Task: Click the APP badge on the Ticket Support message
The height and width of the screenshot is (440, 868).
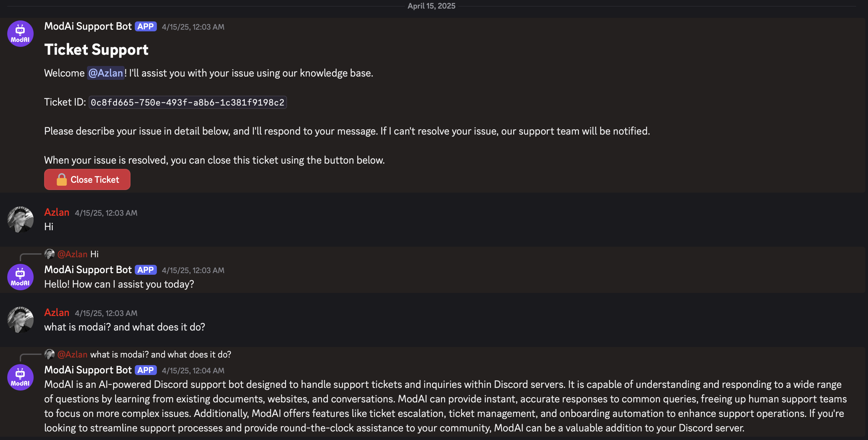Action: [146, 27]
